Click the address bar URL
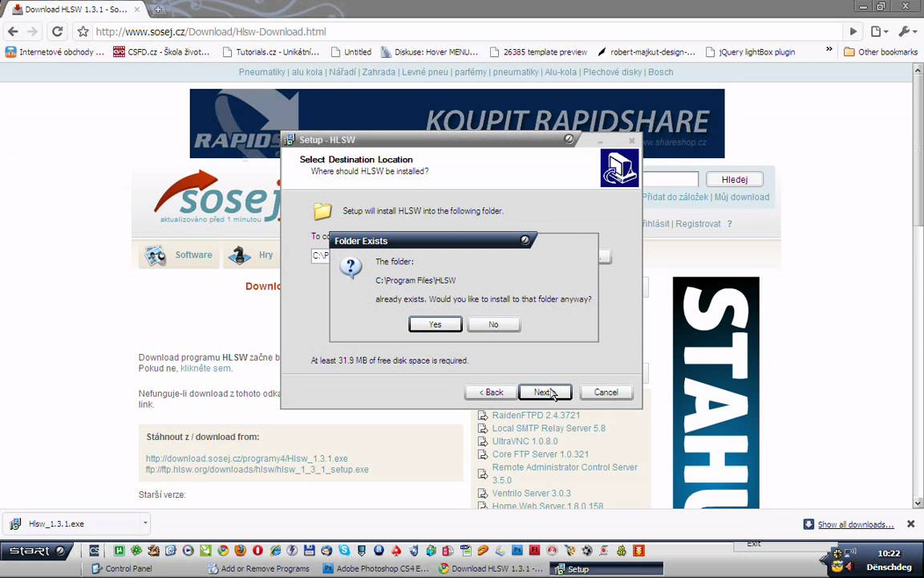The width and height of the screenshot is (924, 578). click(x=211, y=32)
